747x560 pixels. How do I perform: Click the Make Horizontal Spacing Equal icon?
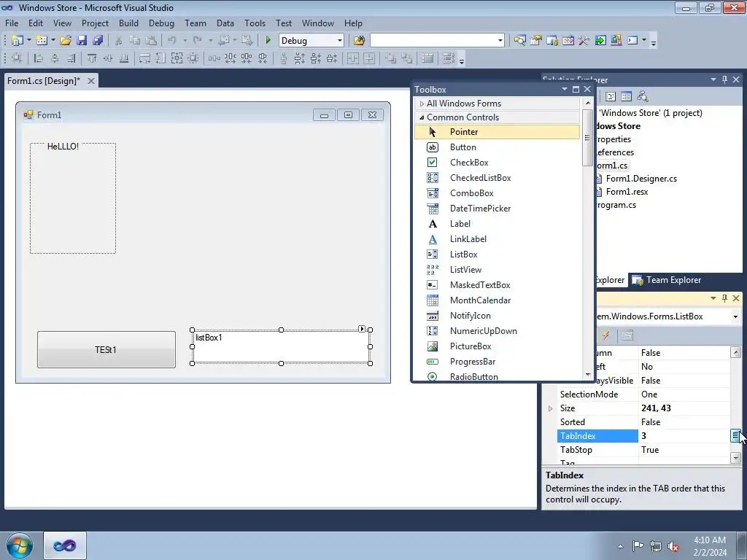click(214, 58)
